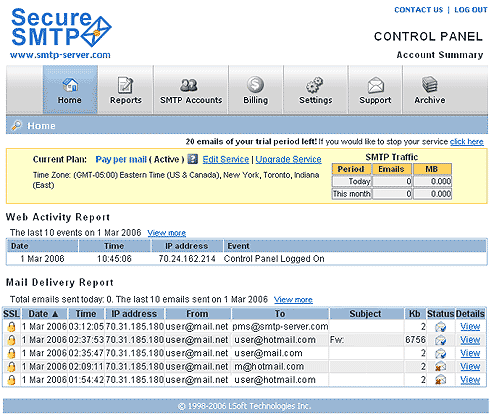Click SSL lock icon on 03:12:05 row

click(x=11, y=327)
